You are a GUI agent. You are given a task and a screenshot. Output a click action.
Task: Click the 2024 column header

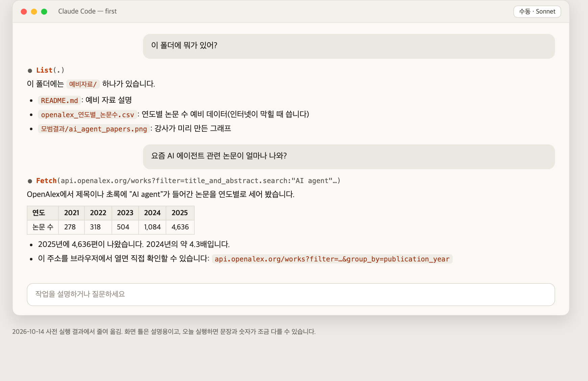point(152,213)
